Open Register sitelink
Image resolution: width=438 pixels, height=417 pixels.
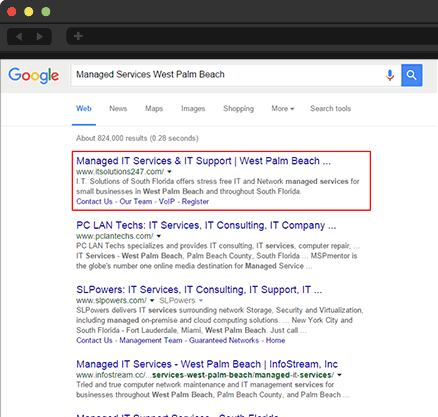195,202
